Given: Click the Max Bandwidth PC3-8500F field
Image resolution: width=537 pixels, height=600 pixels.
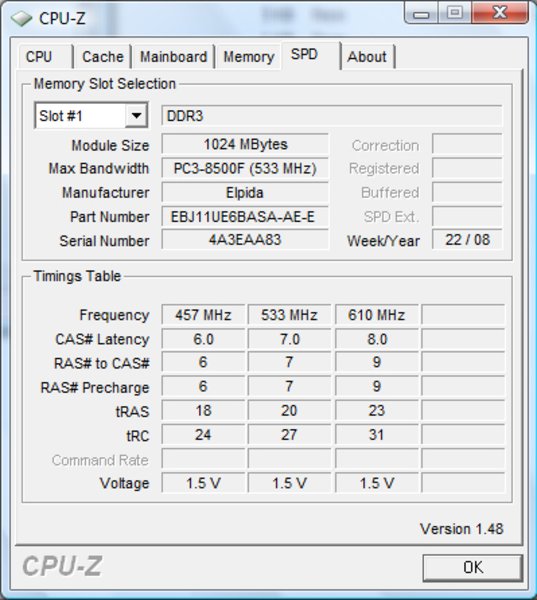Looking at the screenshot, I should click(245, 168).
